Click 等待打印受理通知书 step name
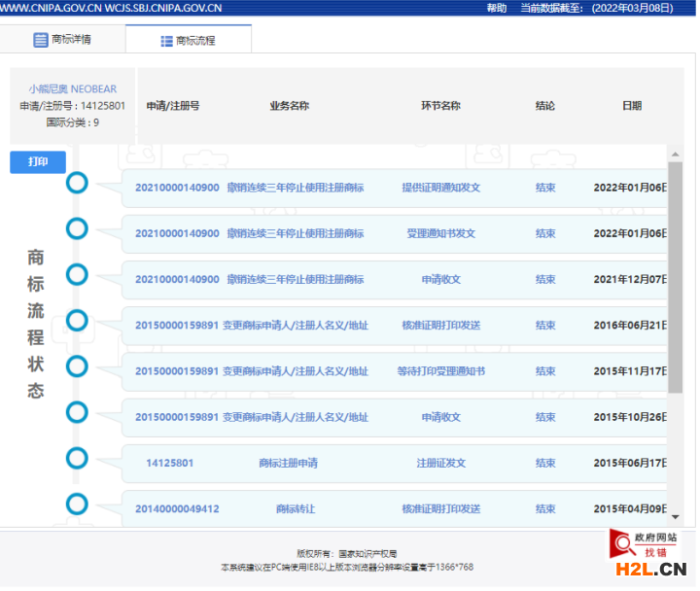The image size is (700, 591). [440, 371]
